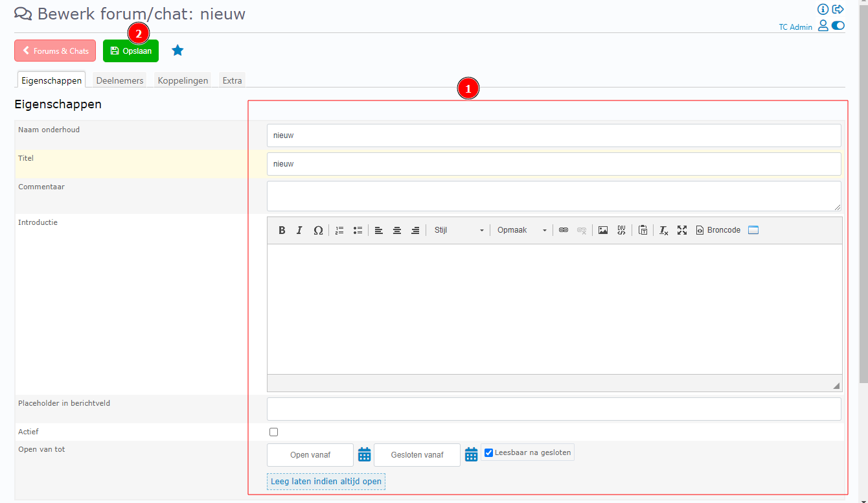Go back to Forums & Chats

pos(55,51)
